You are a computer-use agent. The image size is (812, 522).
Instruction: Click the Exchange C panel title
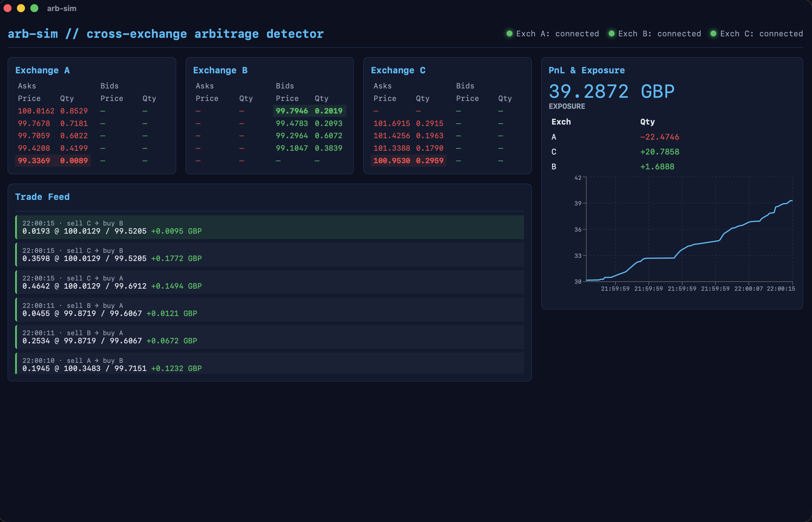(x=398, y=70)
